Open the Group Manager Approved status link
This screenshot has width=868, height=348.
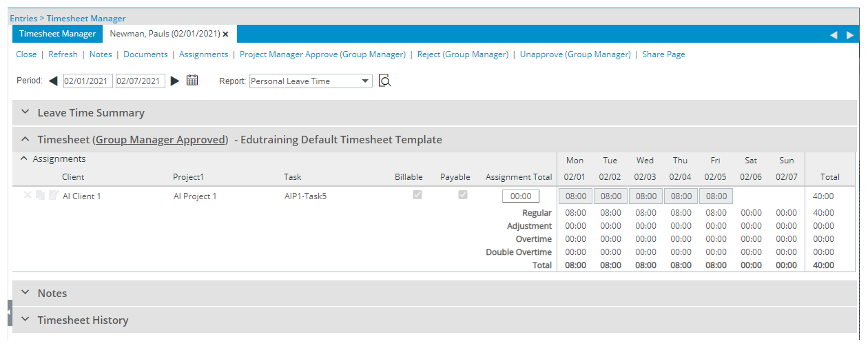click(x=161, y=140)
